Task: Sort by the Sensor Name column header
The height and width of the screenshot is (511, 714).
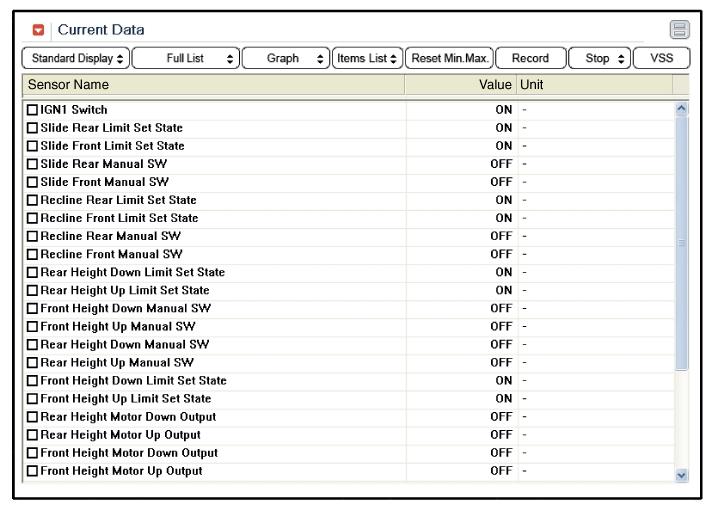Action: (212, 85)
